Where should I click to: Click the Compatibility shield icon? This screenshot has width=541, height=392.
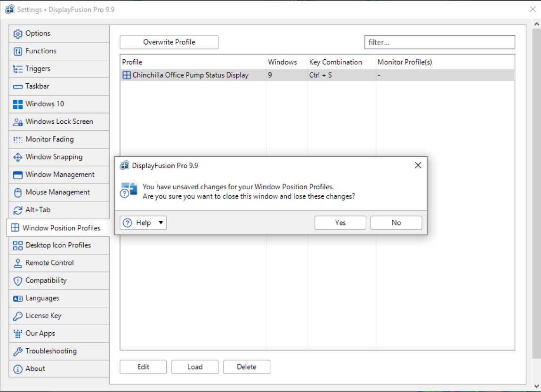point(18,281)
